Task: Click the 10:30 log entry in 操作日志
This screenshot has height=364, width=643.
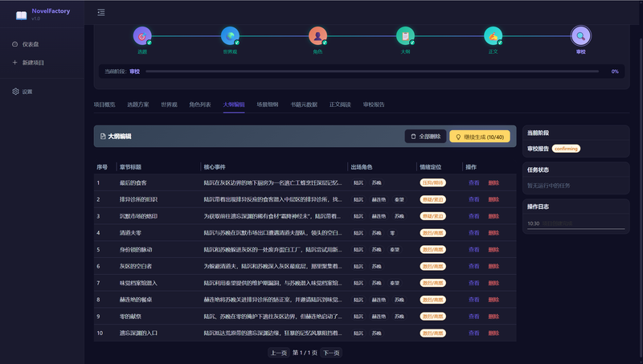Action: (575, 223)
